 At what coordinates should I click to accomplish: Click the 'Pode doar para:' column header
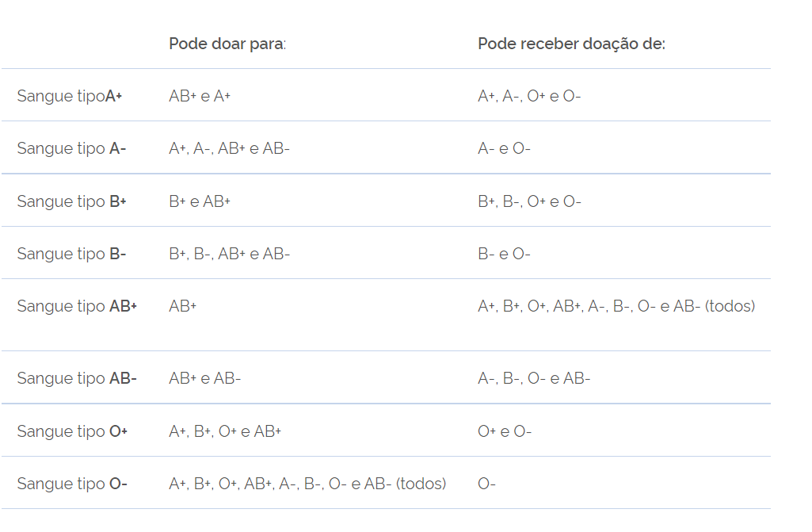[227, 44]
